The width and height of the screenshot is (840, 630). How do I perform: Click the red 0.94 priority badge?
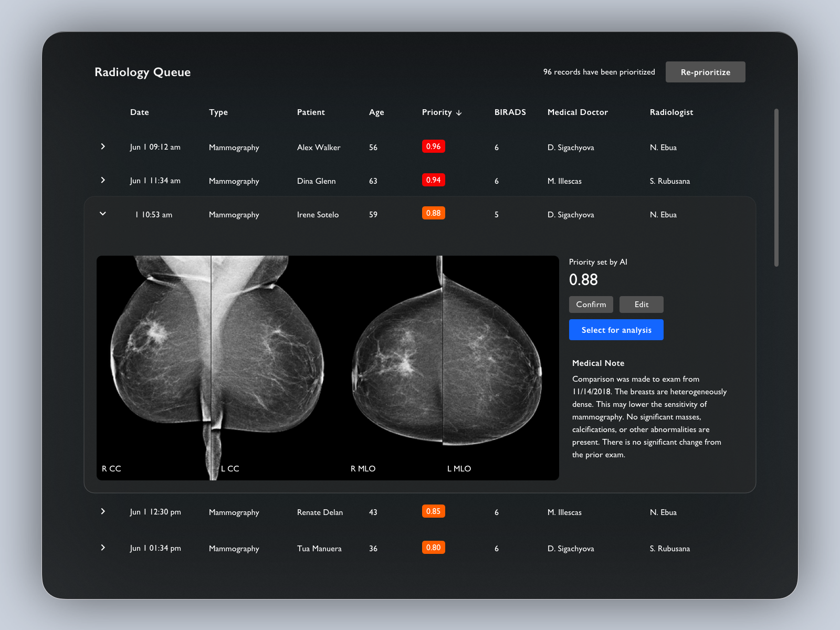click(433, 180)
